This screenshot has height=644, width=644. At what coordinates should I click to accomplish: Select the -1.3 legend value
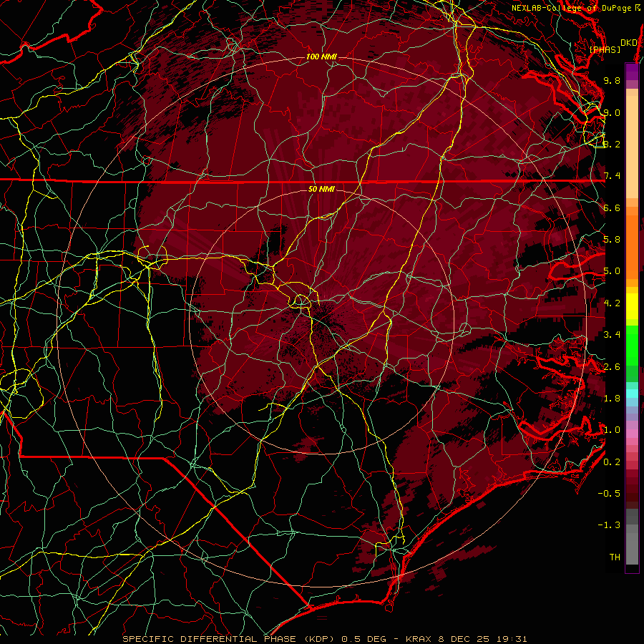coord(609,525)
